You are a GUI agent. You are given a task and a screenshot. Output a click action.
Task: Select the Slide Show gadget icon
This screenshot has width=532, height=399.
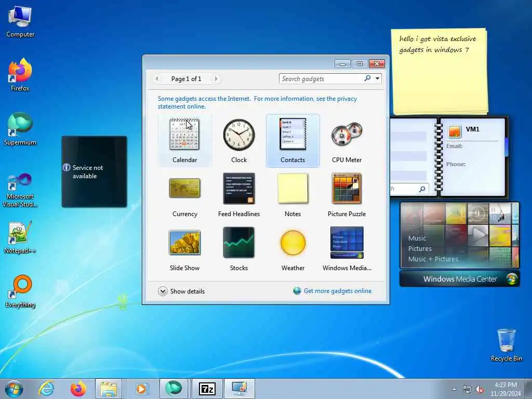point(184,242)
